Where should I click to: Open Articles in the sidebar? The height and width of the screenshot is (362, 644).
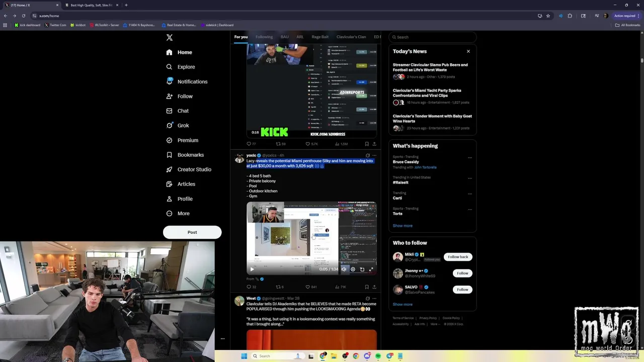coord(181,184)
